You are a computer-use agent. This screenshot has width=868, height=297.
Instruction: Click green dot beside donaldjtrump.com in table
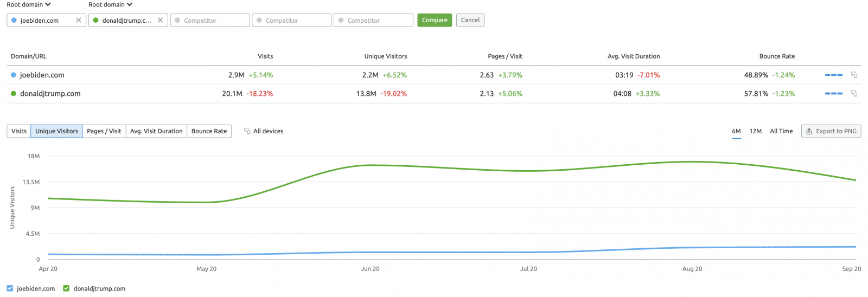pyautogui.click(x=14, y=93)
